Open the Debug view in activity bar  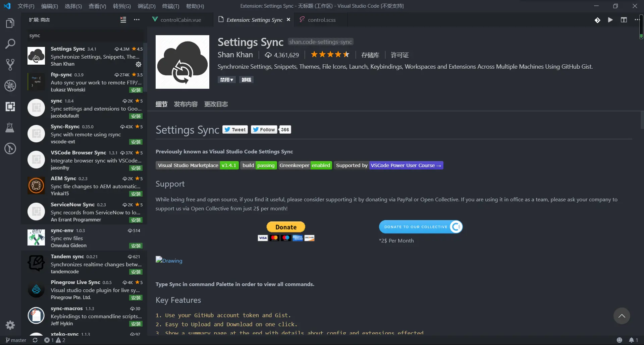tap(10, 86)
